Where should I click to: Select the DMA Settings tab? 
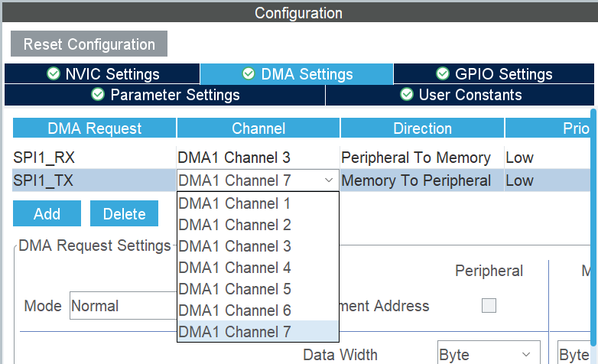pyautogui.click(x=297, y=74)
